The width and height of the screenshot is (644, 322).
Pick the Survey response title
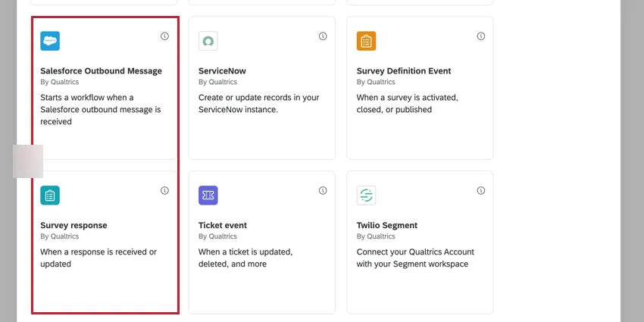click(x=73, y=226)
